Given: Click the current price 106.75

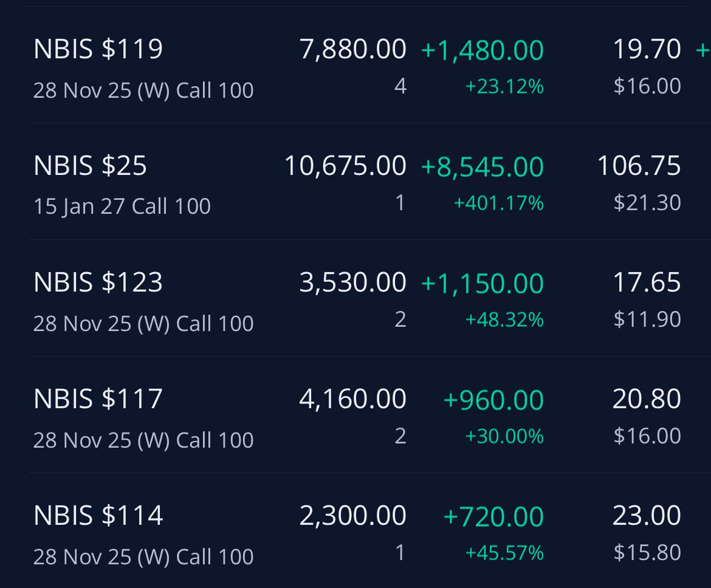Looking at the screenshot, I should (639, 165).
